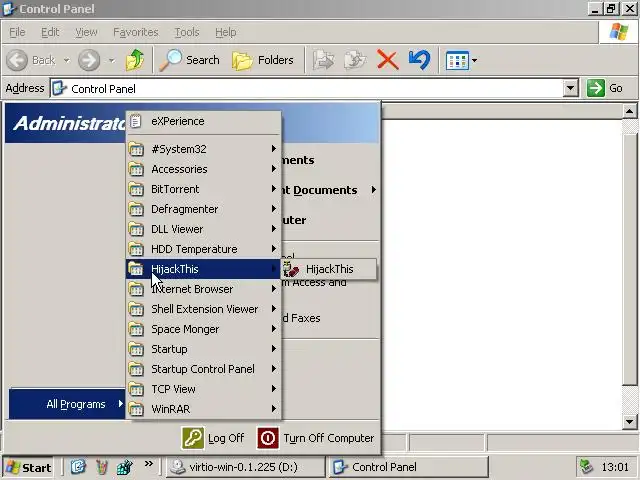The image size is (640, 480).
Task: Open the View menu
Action: (x=86, y=32)
